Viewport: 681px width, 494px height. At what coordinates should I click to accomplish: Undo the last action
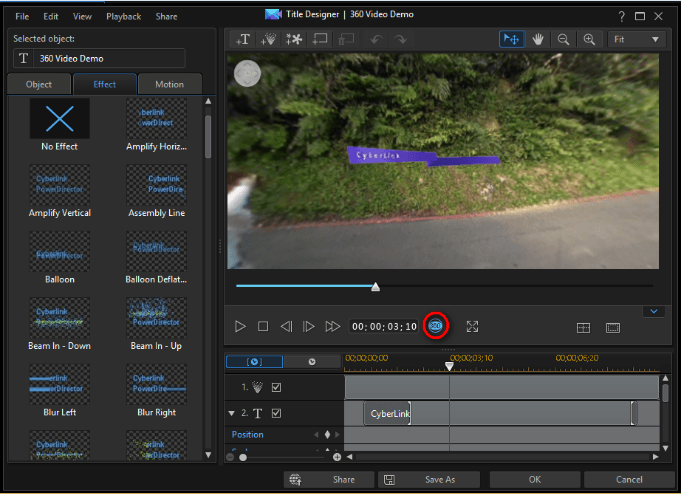(x=376, y=40)
